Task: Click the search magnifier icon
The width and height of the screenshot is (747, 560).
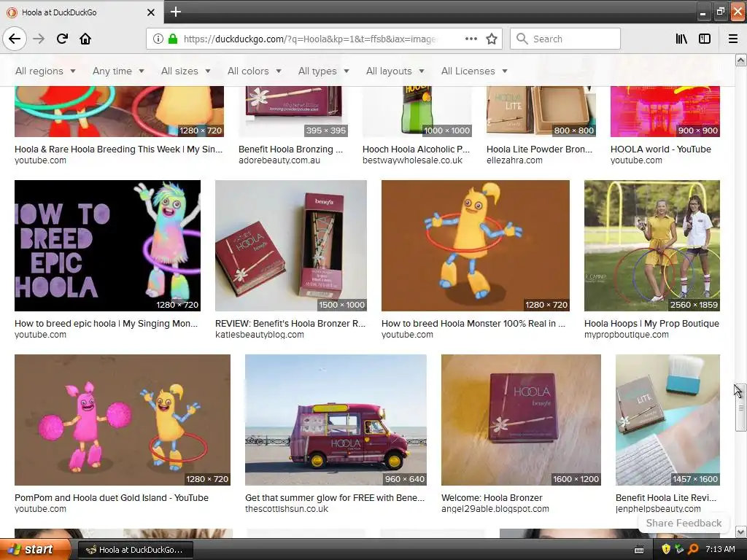Action: click(x=522, y=39)
